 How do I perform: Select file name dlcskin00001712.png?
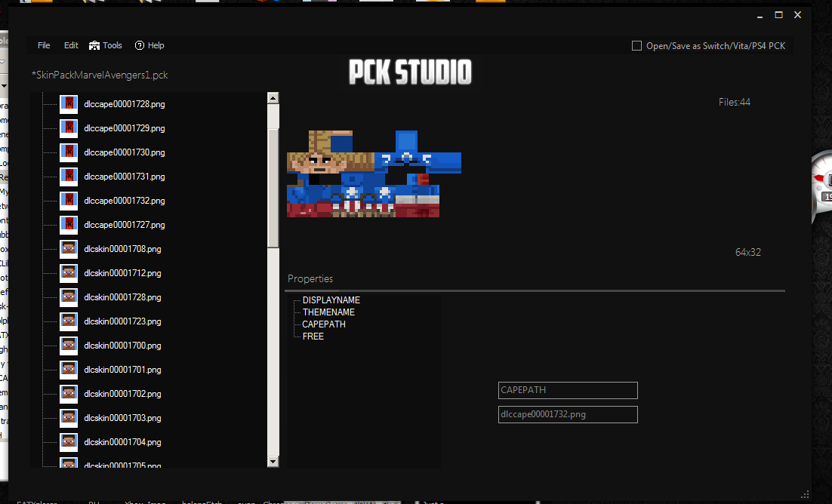click(122, 273)
